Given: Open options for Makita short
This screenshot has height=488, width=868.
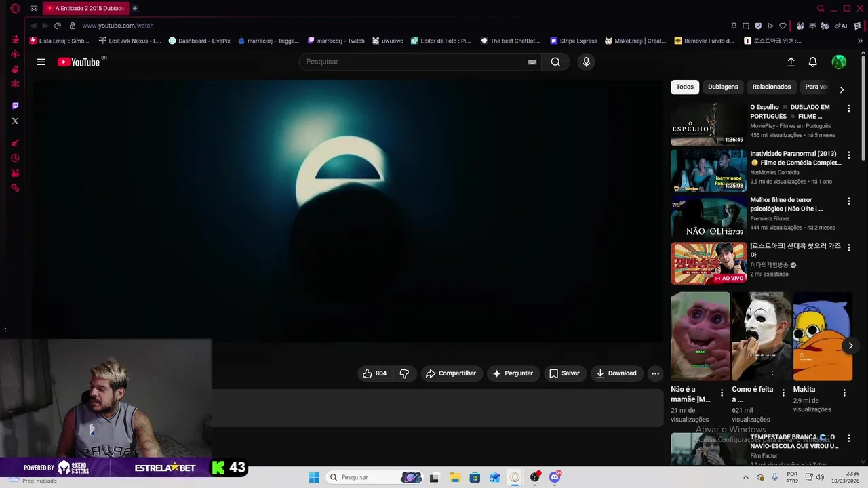Looking at the screenshot, I should click(844, 392).
